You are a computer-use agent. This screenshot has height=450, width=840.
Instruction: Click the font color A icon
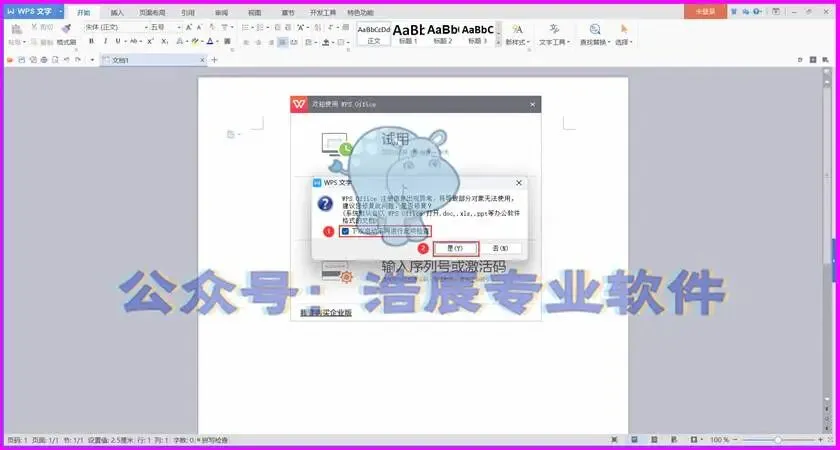(x=210, y=41)
